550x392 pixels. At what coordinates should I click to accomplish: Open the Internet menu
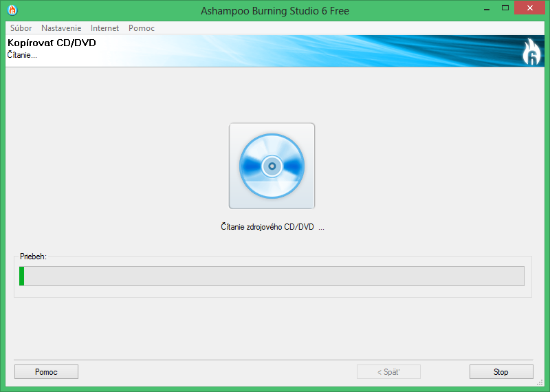[x=105, y=28]
